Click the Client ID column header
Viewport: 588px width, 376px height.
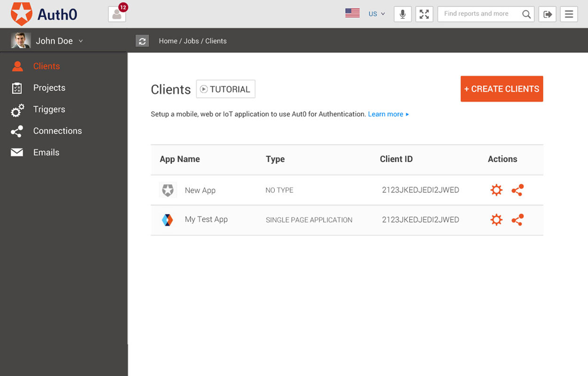[396, 159]
